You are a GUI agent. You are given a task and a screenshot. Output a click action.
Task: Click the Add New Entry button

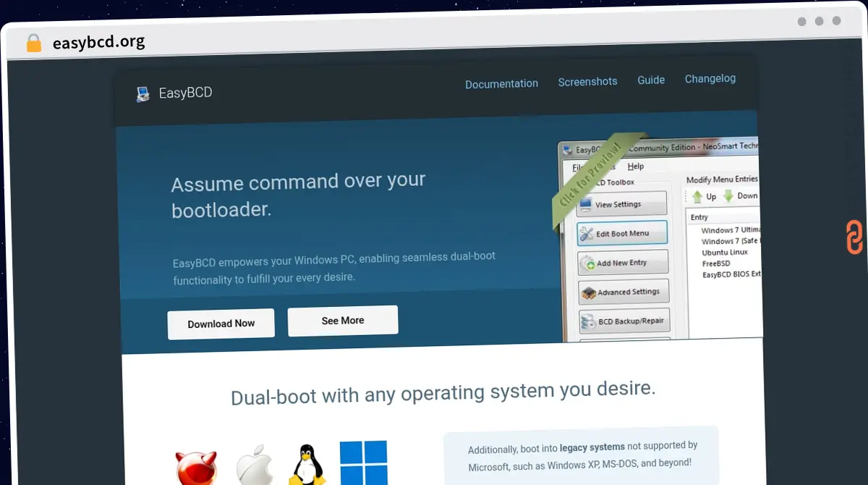(623, 263)
